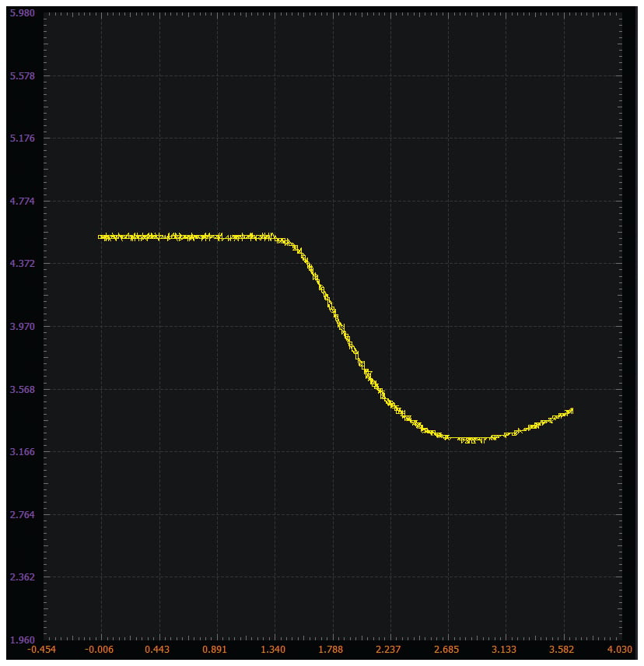Click the Y-axis label 3.970
Viewport: 644px width, 666px height.
[x=23, y=327]
